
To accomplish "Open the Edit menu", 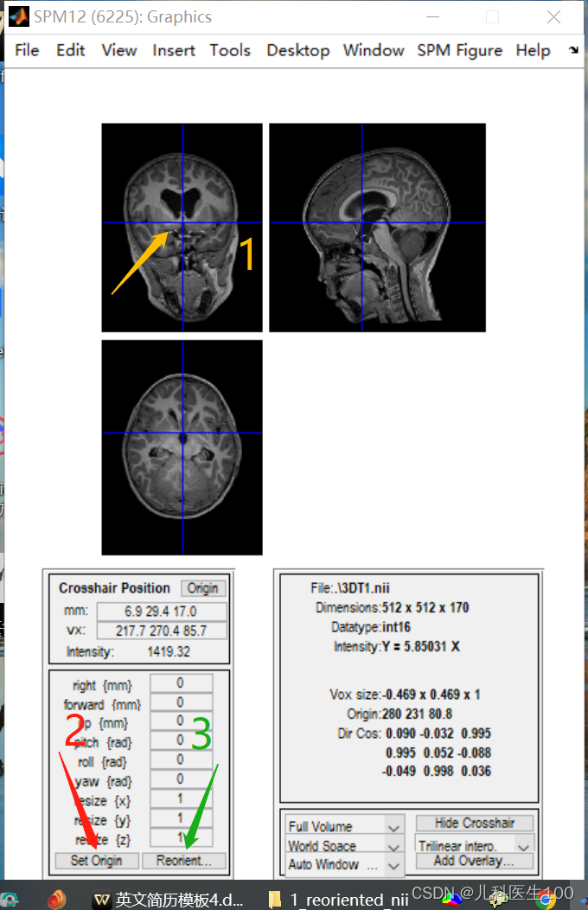I will pos(70,50).
